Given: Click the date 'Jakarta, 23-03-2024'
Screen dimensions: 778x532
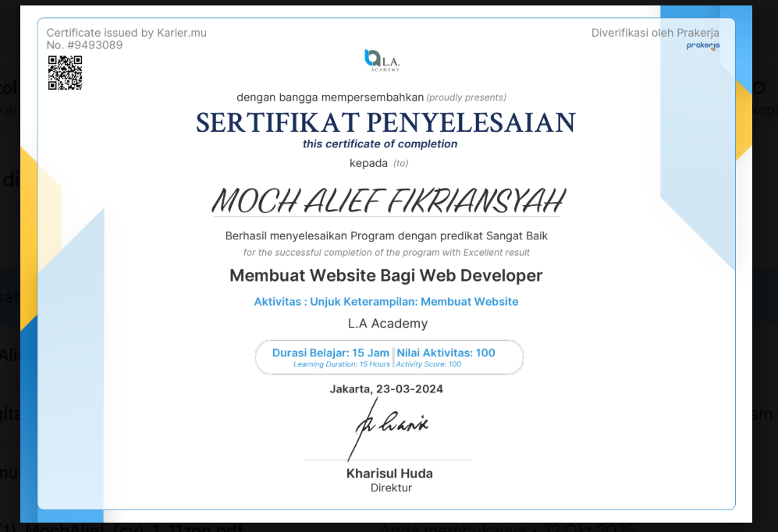Looking at the screenshot, I should point(386,388).
